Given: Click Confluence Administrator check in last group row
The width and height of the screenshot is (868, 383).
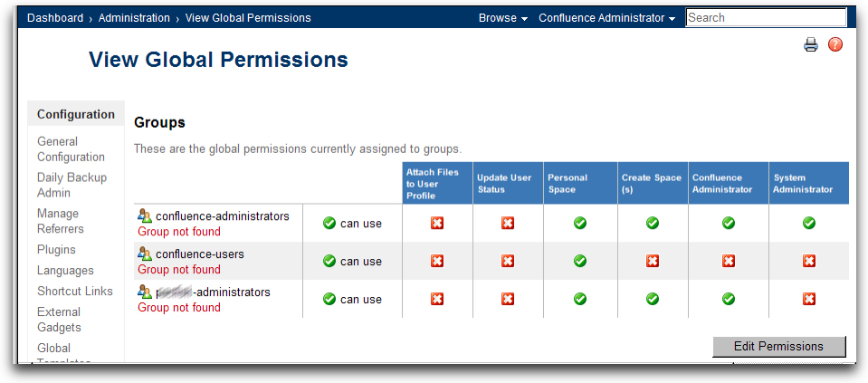Looking at the screenshot, I should click(729, 299).
